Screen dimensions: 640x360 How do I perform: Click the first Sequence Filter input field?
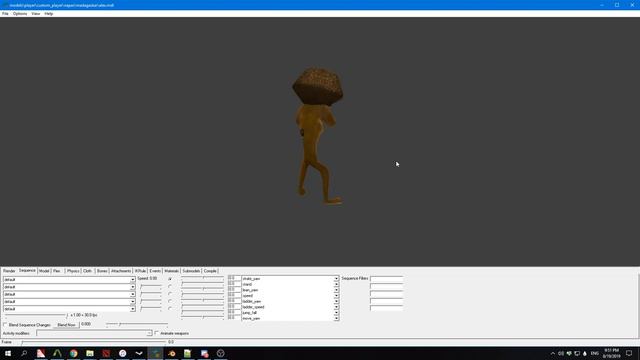[386, 279]
